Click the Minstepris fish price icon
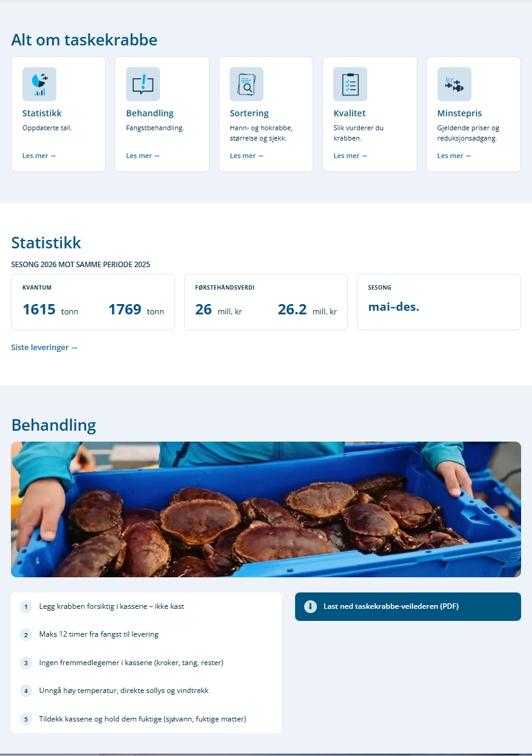This screenshot has width=532, height=756. click(454, 84)
